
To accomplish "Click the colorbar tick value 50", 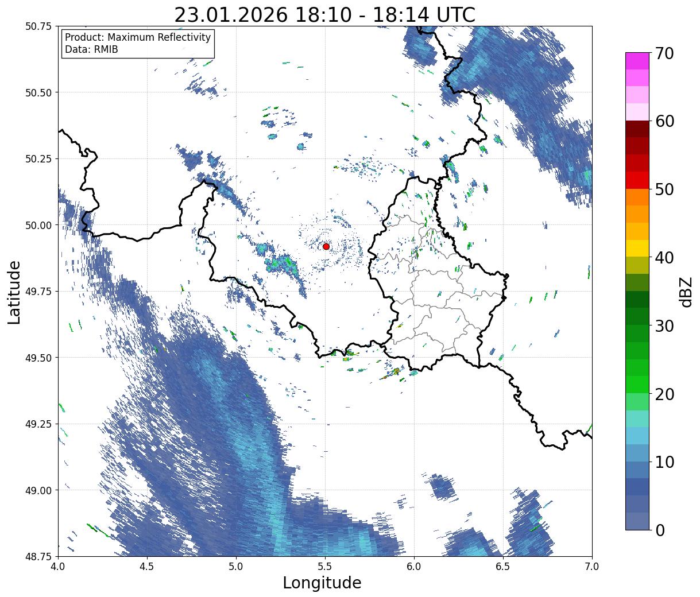I will pyautogui.click(x=664, y=189).
